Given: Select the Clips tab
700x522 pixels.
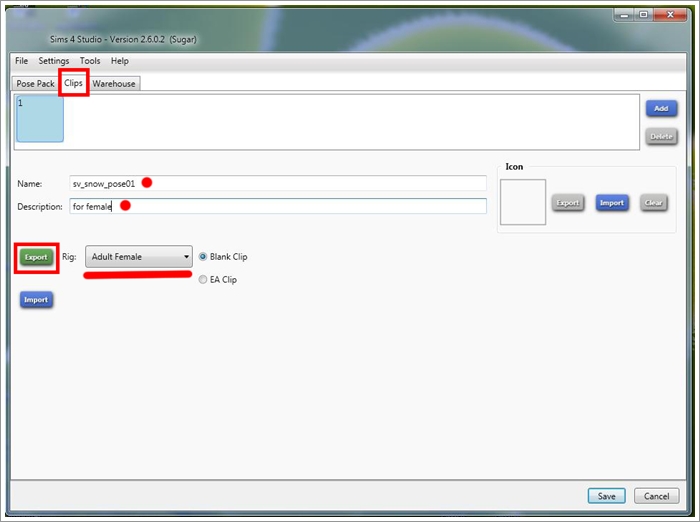Looking at the screenshot, I should tap(73, 83).
